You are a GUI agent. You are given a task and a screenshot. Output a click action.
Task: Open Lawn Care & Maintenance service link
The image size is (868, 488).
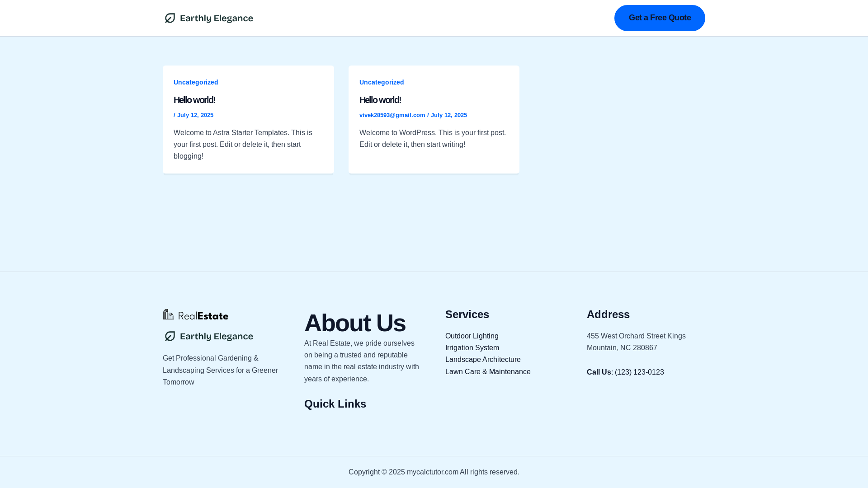pos(488,372)
